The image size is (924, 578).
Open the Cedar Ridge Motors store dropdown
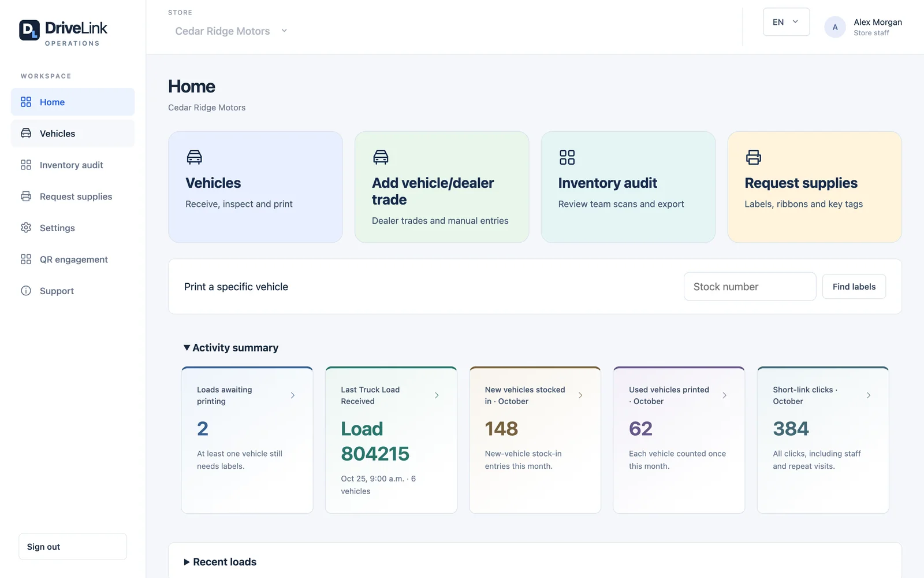[231, 31]
